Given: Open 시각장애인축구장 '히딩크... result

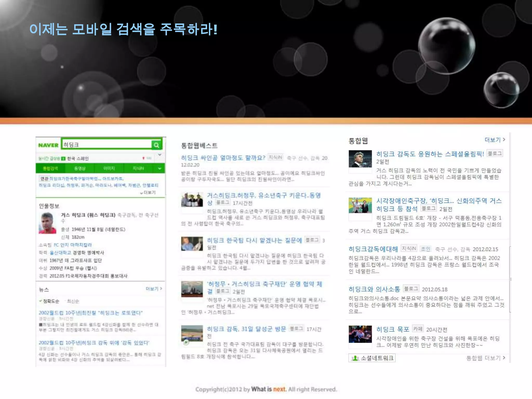Looking at the screenshot, I should pos(439,205).
